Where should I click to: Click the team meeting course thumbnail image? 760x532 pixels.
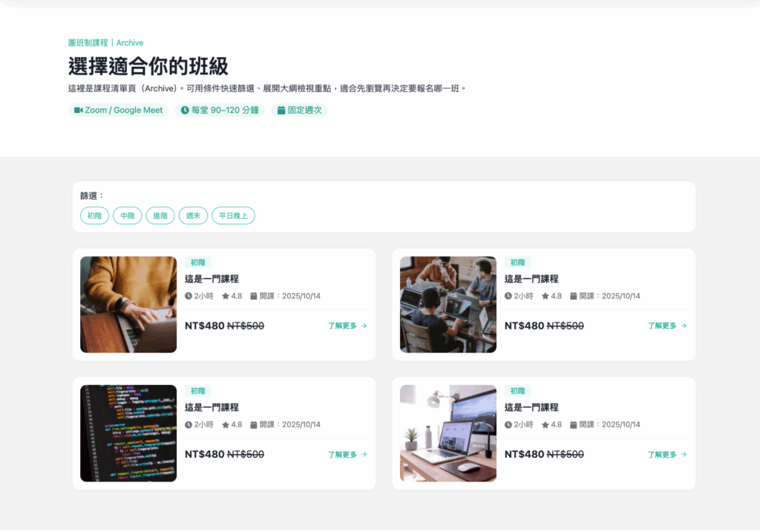click(x=448, y=304)
